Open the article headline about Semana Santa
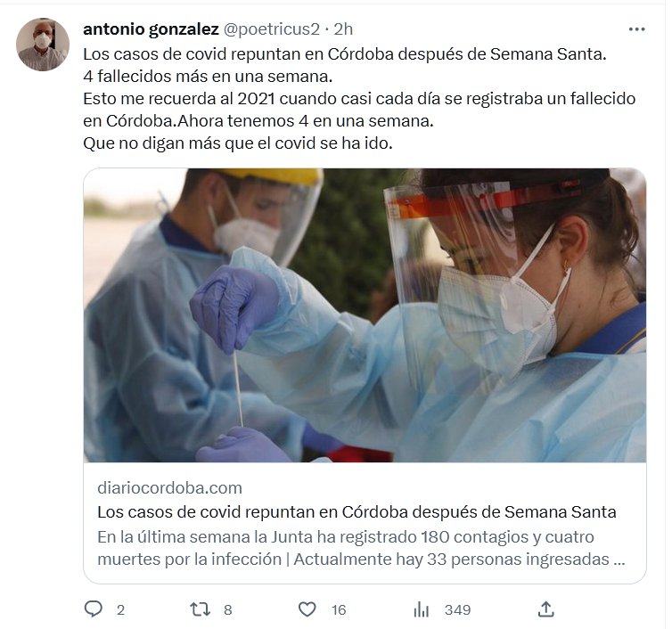The height and width of the screenshot is (629, 672). 356,511
